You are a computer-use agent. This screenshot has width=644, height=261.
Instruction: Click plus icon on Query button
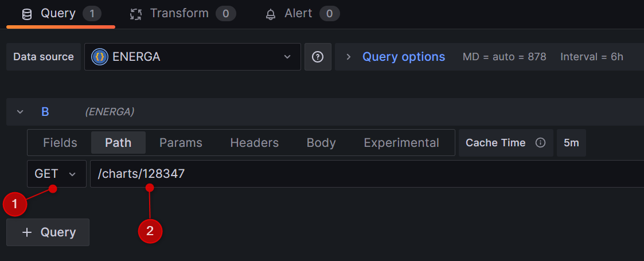coord(27,232)
